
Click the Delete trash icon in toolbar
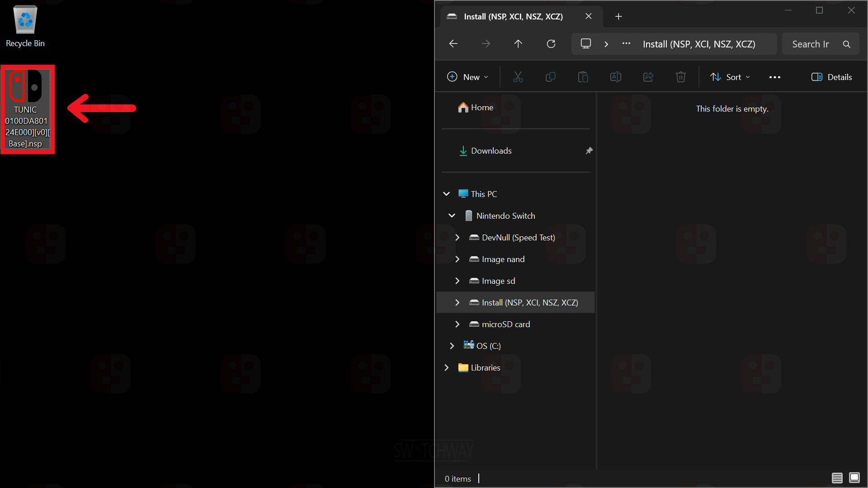(680, 77)
